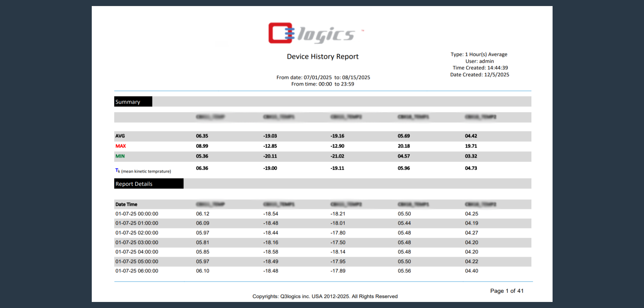Click the Q3logics copyright link
The height and width of the screenshot is (308, 644).
click(x=325, y=296)
